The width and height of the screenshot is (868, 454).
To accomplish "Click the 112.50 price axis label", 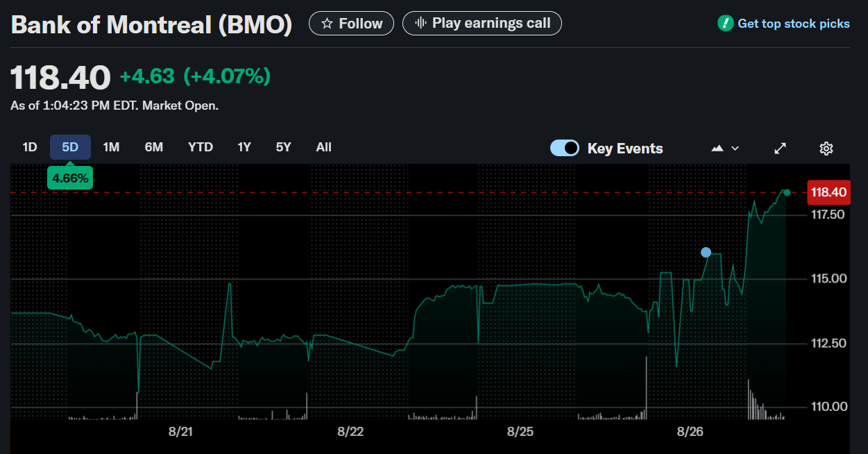I will 828,343.
